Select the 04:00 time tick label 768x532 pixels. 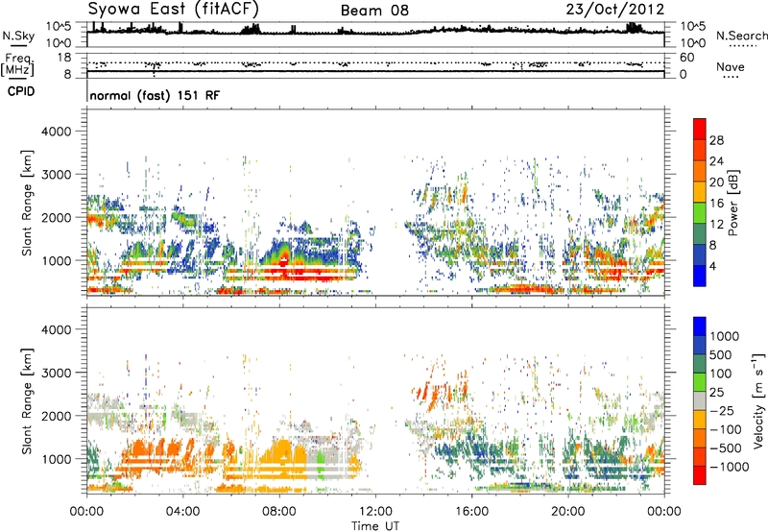pyautogui.click(x=182, y=512)
